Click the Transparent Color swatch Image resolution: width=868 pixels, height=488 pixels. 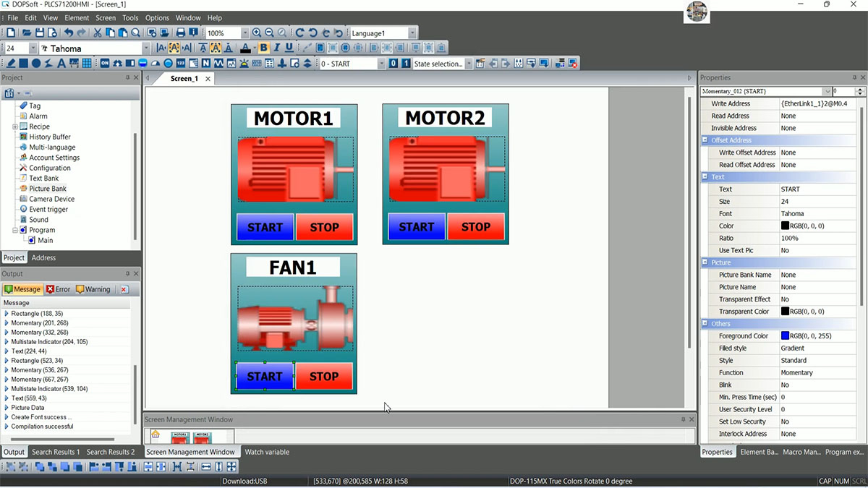(785, 312)
